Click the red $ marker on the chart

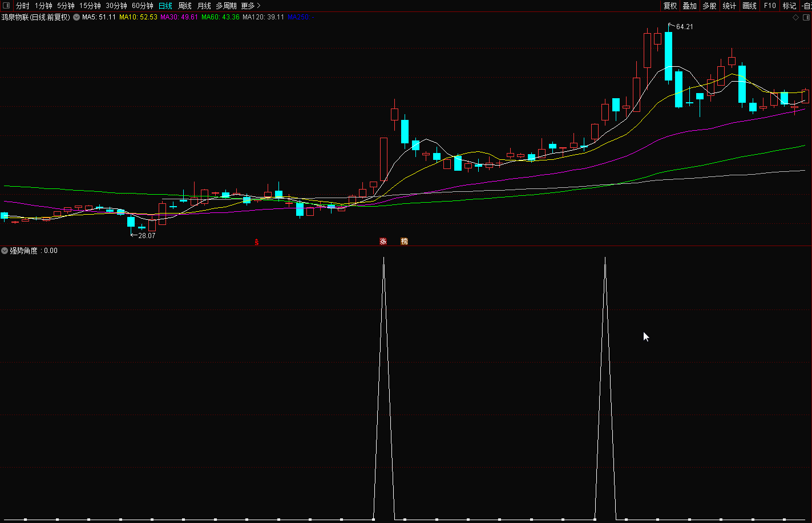pos(257,242)
